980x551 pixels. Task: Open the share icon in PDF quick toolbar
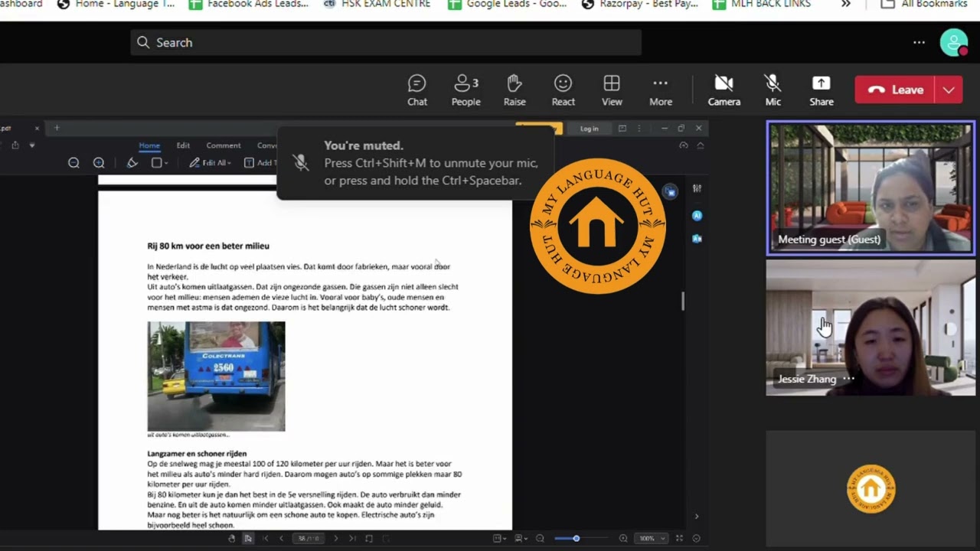15,145
